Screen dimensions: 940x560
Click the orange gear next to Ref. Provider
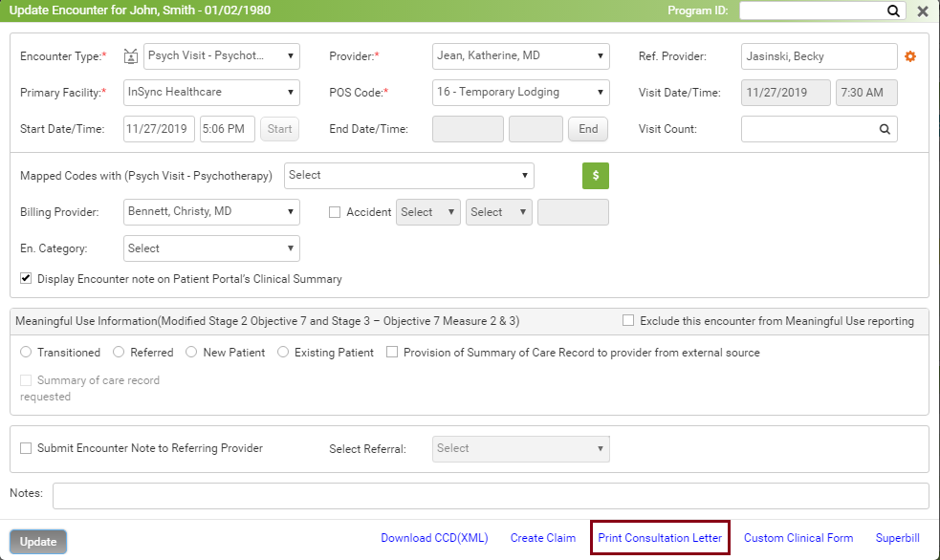pyautogui.click(x=910, y=56)
